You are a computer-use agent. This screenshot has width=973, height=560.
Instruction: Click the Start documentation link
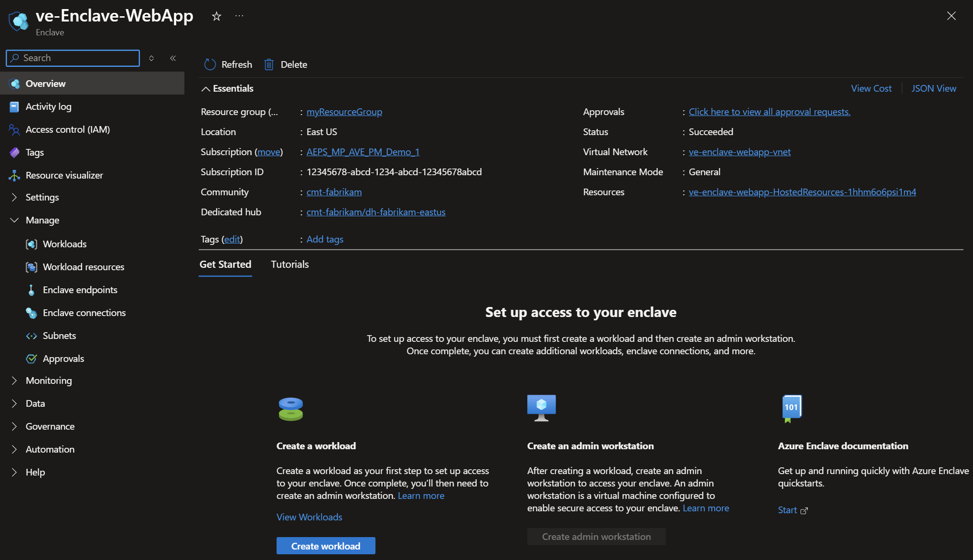787,510
